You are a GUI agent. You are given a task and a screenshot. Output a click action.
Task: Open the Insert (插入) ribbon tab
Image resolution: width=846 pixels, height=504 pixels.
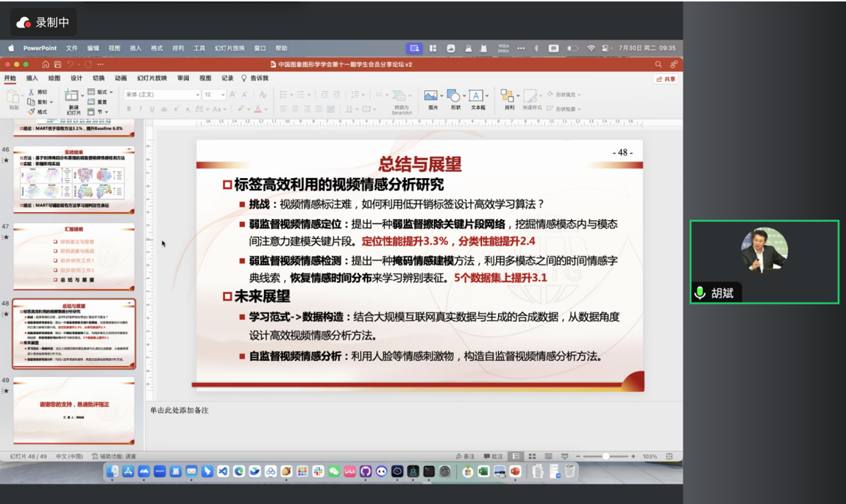pyautogui.click(x=32, y=78)
